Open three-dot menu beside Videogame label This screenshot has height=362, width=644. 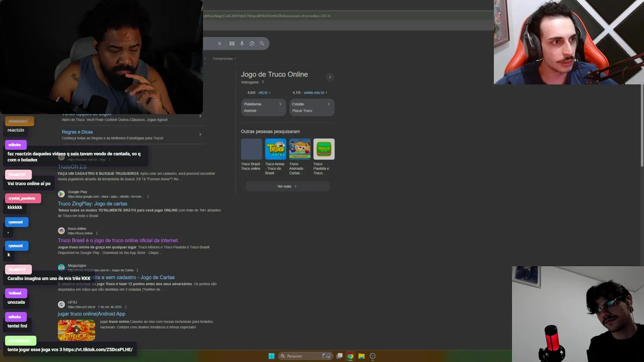[263, 82]
